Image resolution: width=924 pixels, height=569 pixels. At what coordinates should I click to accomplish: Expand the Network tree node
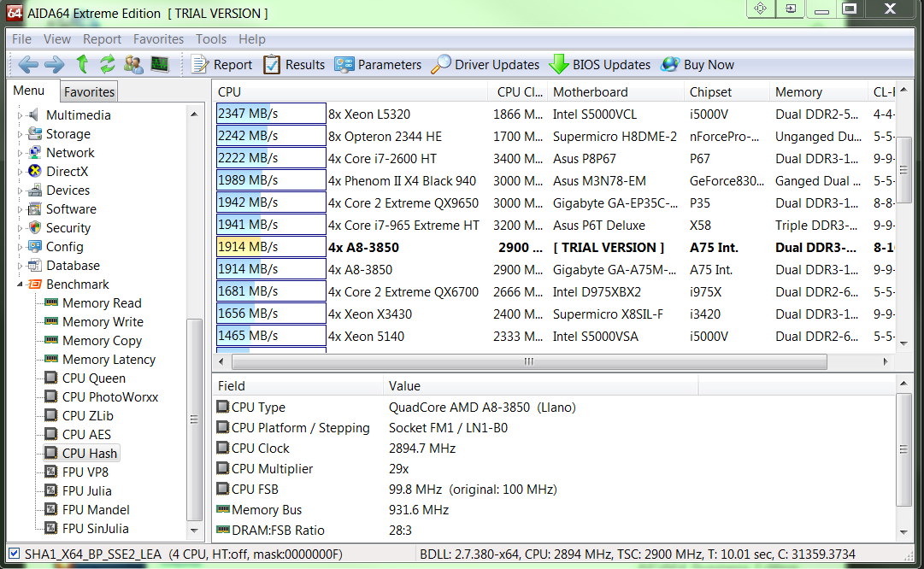20,153
